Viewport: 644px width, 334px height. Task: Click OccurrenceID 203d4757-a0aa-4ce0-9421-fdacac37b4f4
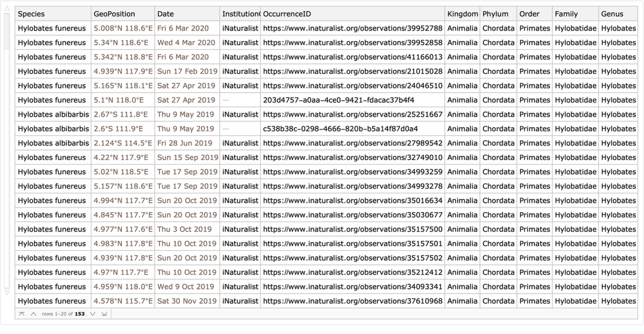coord(339,100)
